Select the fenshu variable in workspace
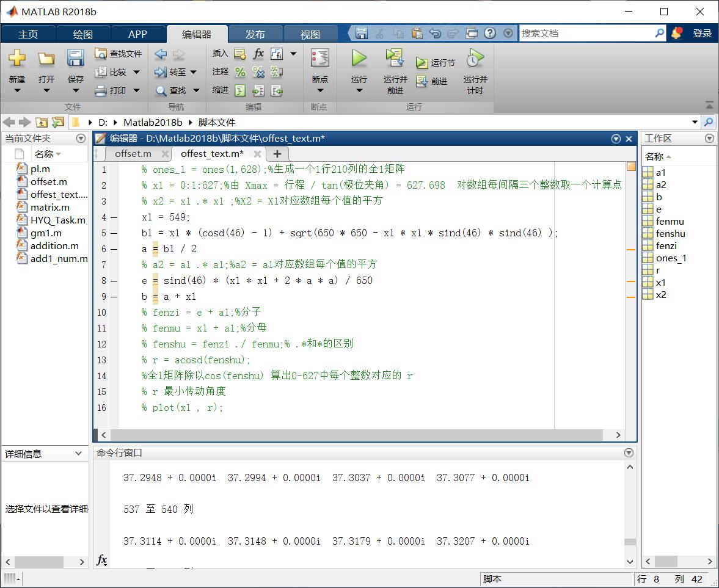This screenshot has width=719, height=588. pos(670,233)
